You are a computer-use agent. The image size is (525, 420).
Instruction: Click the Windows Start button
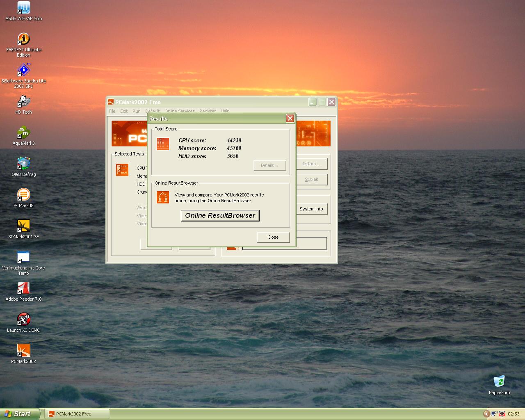point(20,414)
